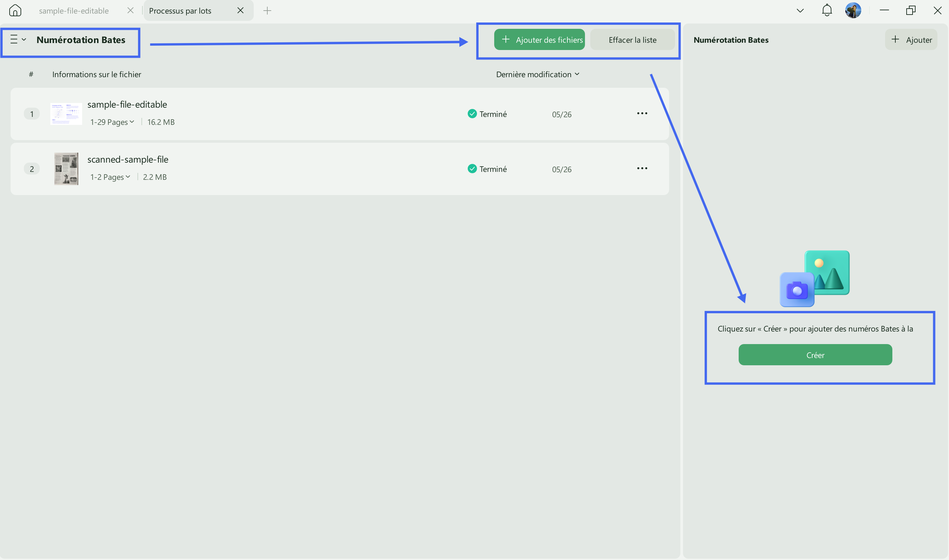Open more options for sample-file-editable
The image size is (949, 560).
[642, 113]
